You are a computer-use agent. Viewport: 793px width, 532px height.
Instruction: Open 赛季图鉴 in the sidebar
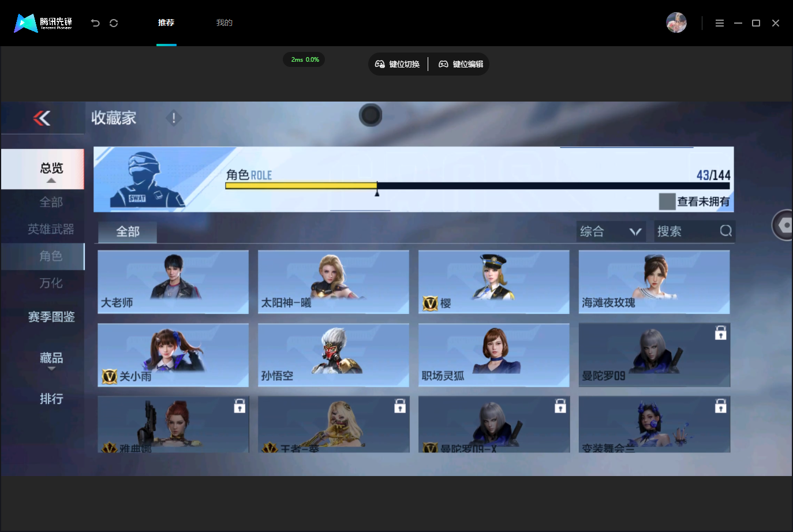pos(51,317)
